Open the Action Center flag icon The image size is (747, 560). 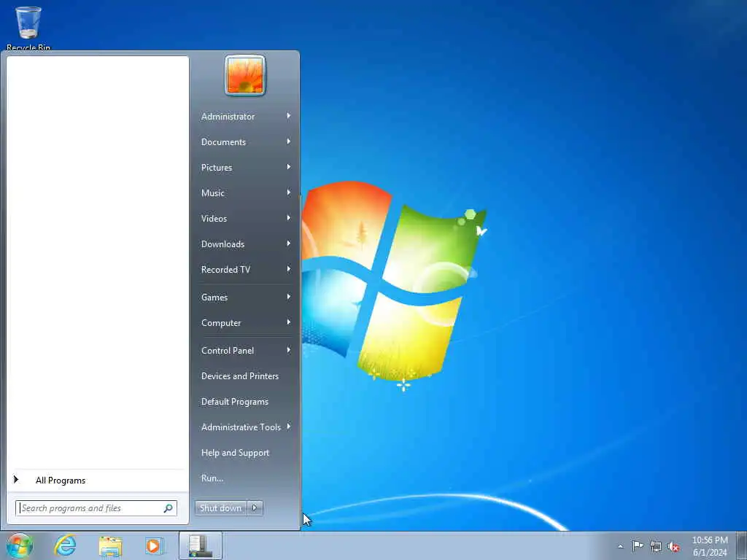[x=638, y=545]
